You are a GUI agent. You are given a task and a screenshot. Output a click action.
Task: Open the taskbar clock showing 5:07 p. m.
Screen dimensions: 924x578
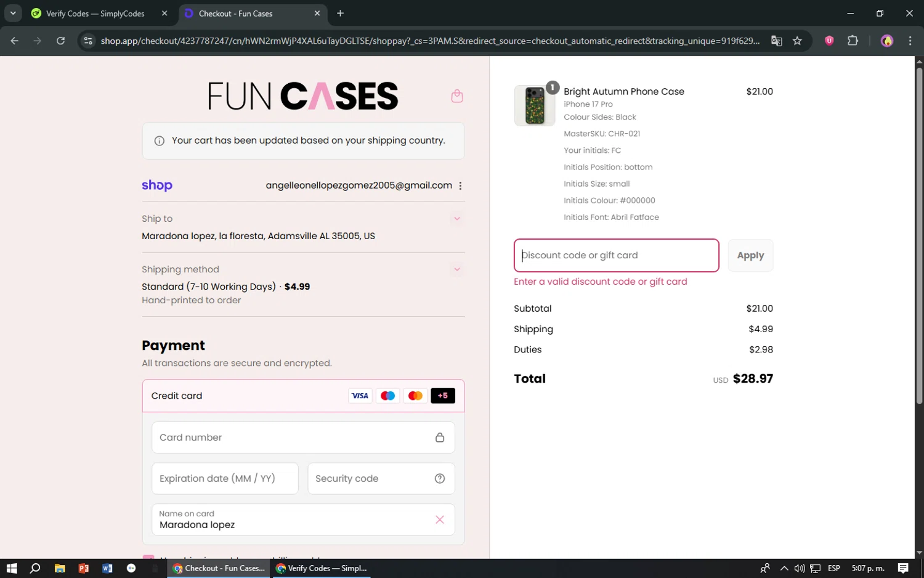pyautogui.click(x=867, y=568)
